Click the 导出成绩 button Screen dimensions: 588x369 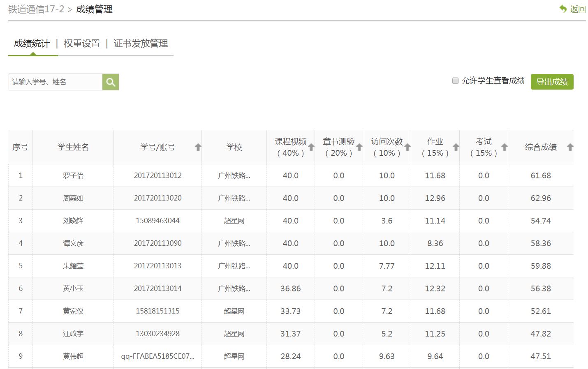pos(552,82)
